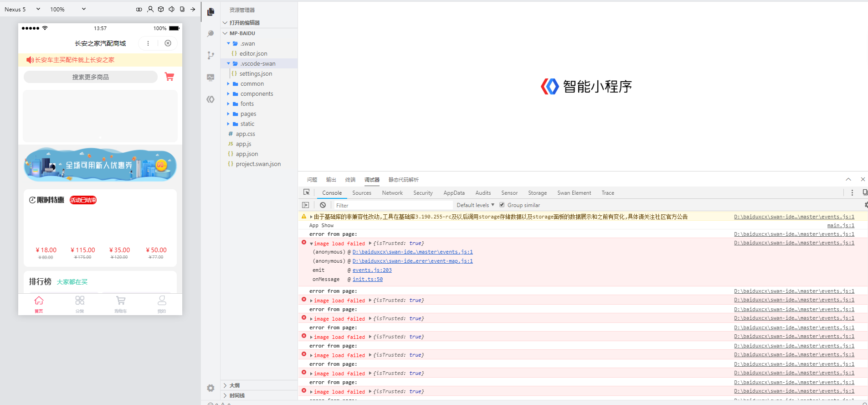The width and height of the screenshot is (868, 405).
Task: Clear the console with the ban icon
Action: 323,205
